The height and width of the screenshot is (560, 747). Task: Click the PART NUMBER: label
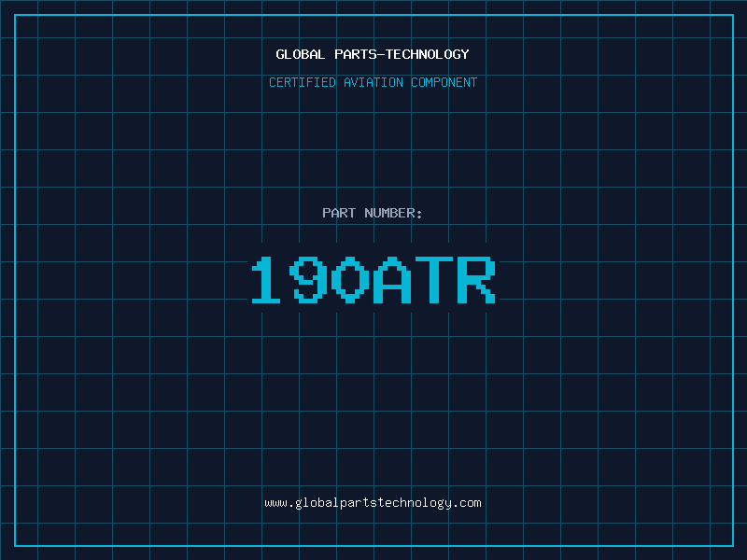pyautogui.click(x=373, y=213)
